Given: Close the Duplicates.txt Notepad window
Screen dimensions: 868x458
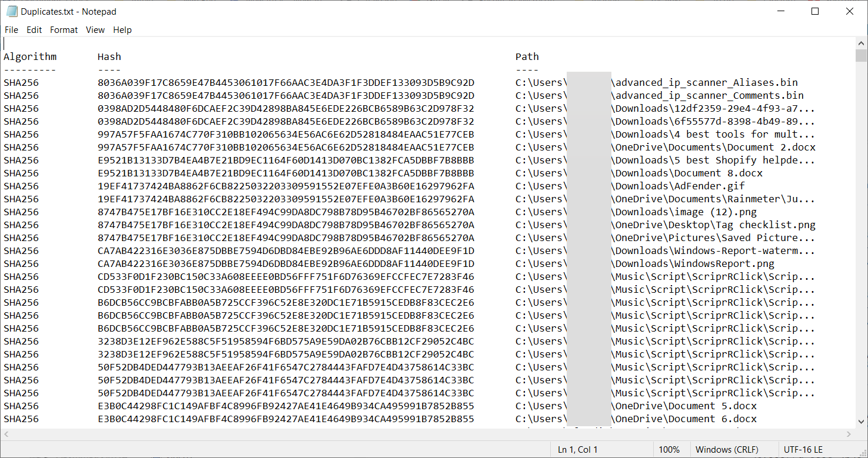Looking at the screenshot, I should click(849, 12).
